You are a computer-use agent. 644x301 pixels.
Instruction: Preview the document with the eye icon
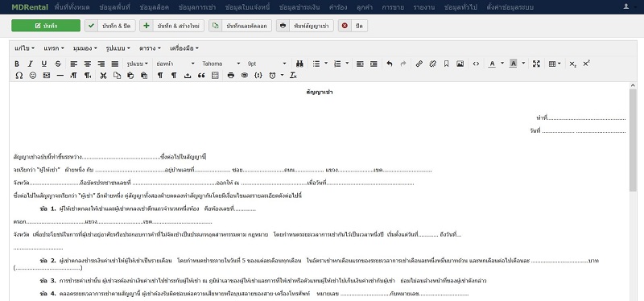245,76
